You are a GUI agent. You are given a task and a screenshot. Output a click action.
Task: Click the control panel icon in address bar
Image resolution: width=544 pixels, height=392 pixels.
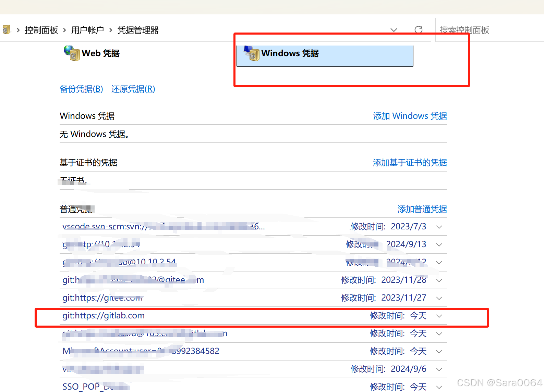[x=6, y=30]
